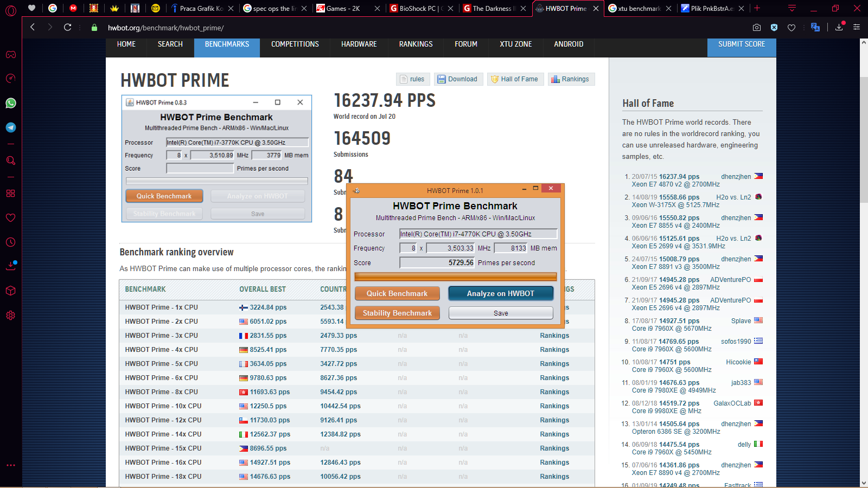Open bookmarks heart in the sidebar
The width and height of the screenshot is (868, 488).
pyautogui.click(x=11, y=217)
